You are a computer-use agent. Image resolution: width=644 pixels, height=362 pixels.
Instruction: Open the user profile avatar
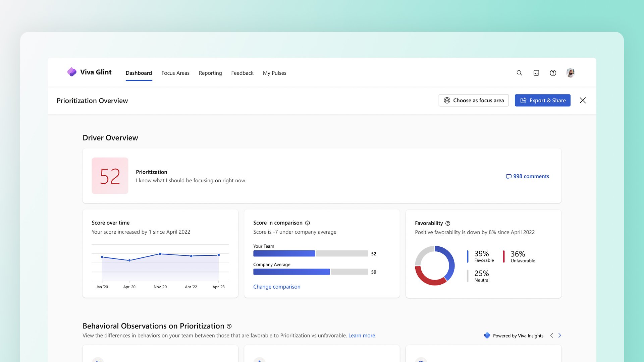(570, 73)
